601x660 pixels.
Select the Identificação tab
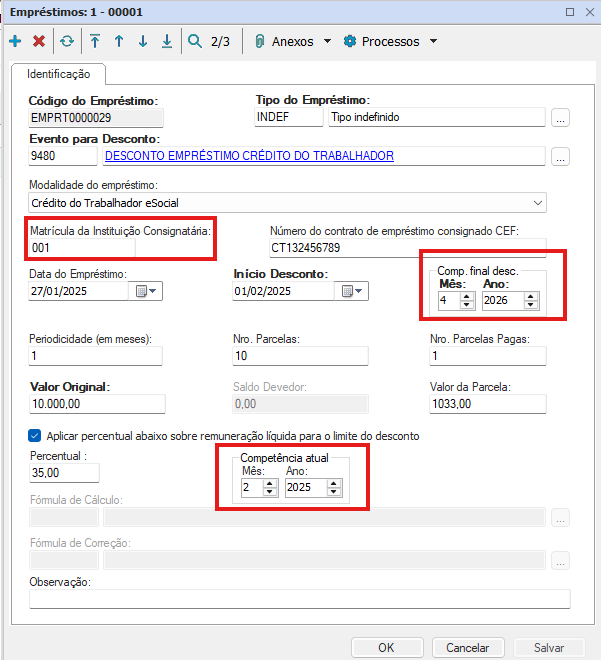point(59,74)
